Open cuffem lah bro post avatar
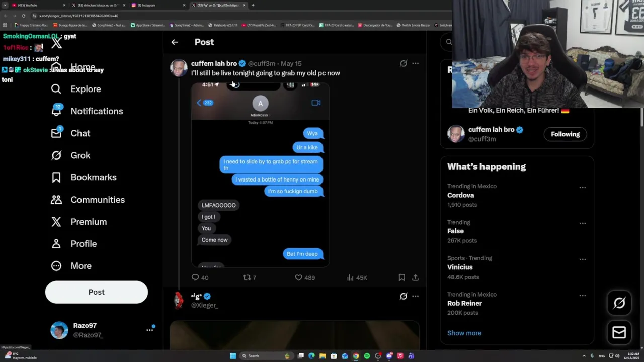The height and width of the screenshot is (362, 644). pos(179,67)
